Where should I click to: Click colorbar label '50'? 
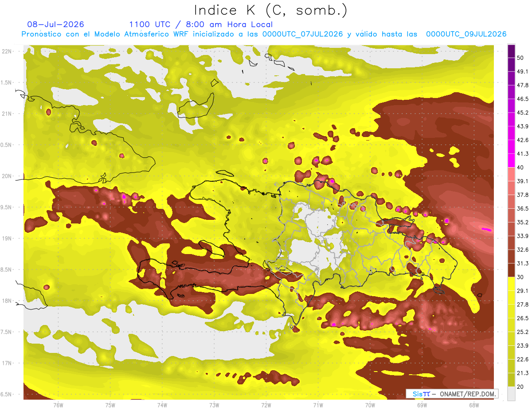tap(520, 57)
